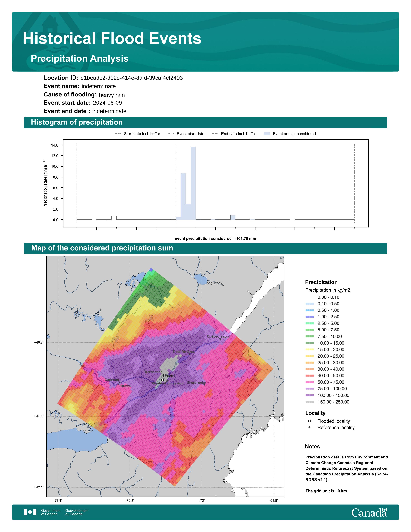The image size is (411, 532).
Task: Click the dashed end date buffer line in histogram
Action: click(354, 183)
